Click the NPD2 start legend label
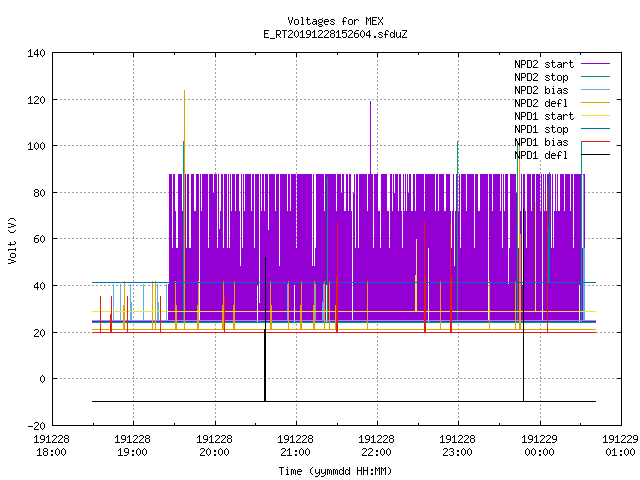This screenshot has width=640, height=480. [x=544, y=64]
